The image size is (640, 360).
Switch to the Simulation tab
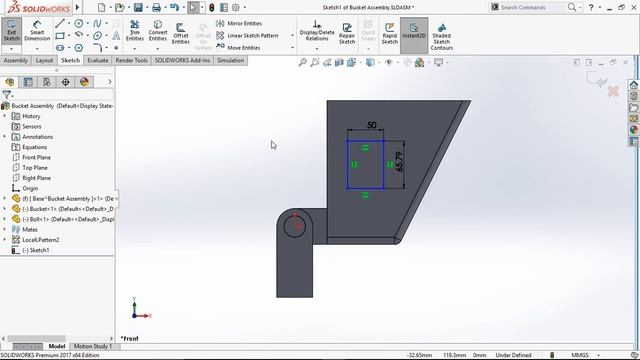tap(231, 60)
